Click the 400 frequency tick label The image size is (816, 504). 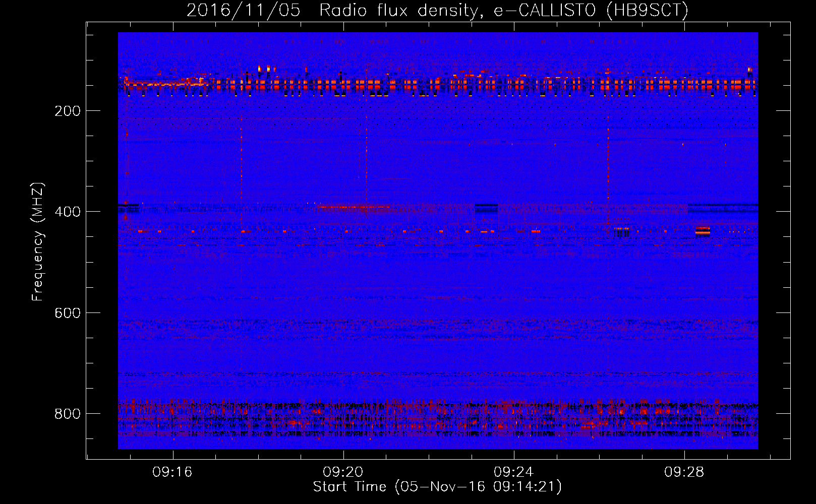click(x=68, y=212)
